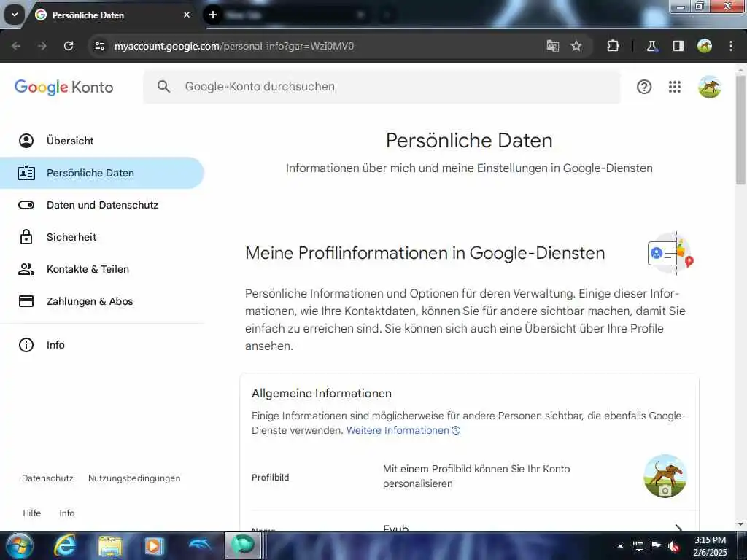Screen dimensions: 747x560
Task: Go back to previous page
Action: click(x=16, y=46)
